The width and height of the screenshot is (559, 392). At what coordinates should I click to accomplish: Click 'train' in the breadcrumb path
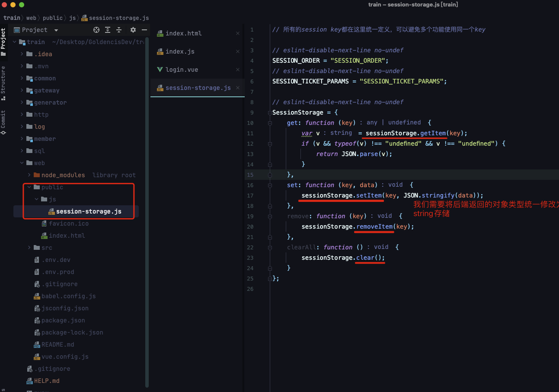coord(12,18)
